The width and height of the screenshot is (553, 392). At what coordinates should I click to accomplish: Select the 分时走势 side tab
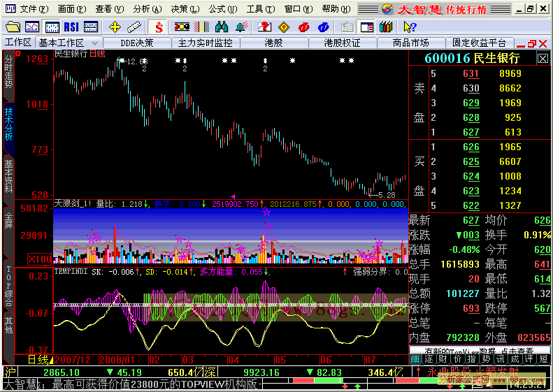(x=8, y=73)
